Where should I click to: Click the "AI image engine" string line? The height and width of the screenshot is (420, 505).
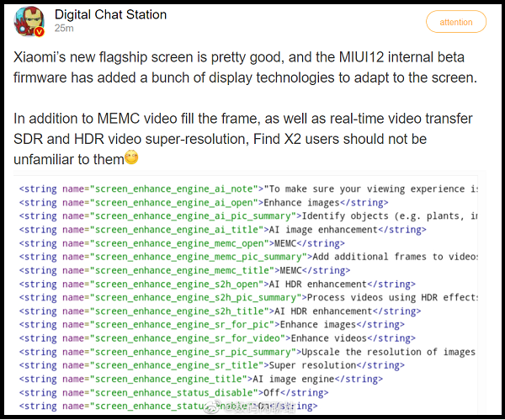pyautogui.click(x=201, y=379)
